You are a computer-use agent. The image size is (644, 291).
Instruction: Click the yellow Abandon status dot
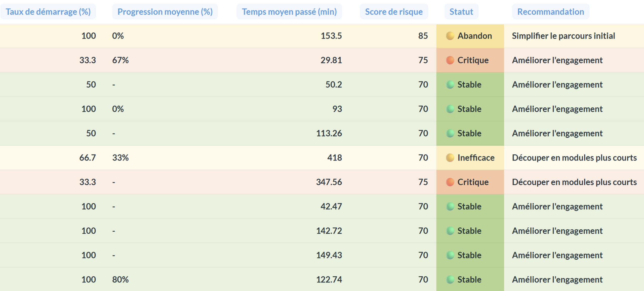point(450,36)
